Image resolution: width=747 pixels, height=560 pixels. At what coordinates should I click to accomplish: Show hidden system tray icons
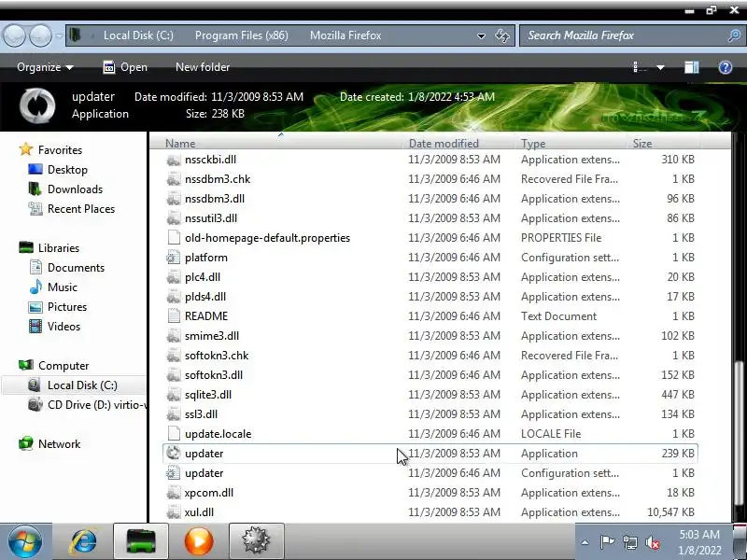tap(585, 542)
